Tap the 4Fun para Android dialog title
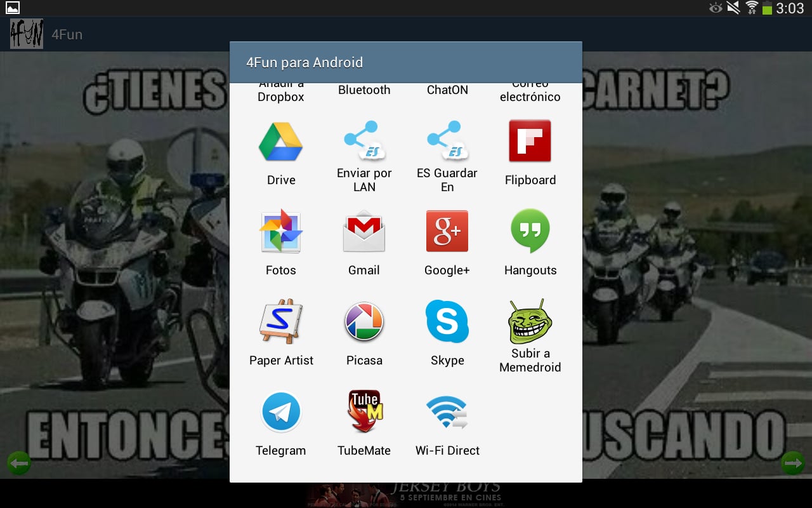 304,62
